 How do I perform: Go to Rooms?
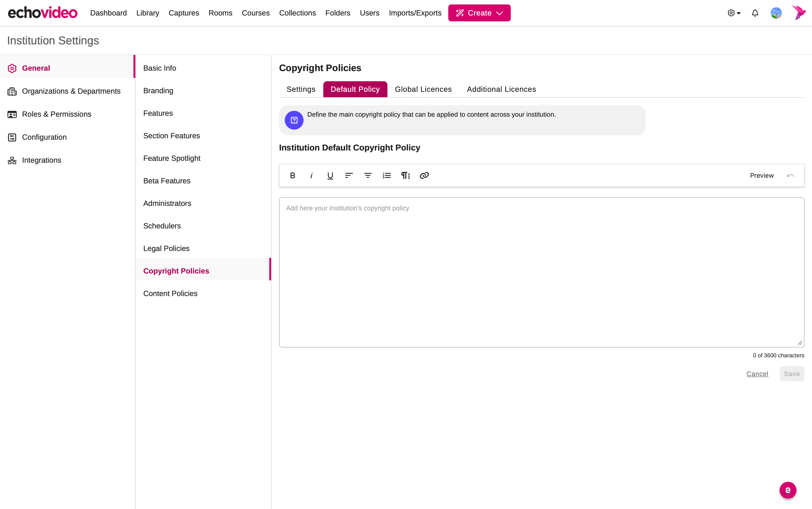221,13
